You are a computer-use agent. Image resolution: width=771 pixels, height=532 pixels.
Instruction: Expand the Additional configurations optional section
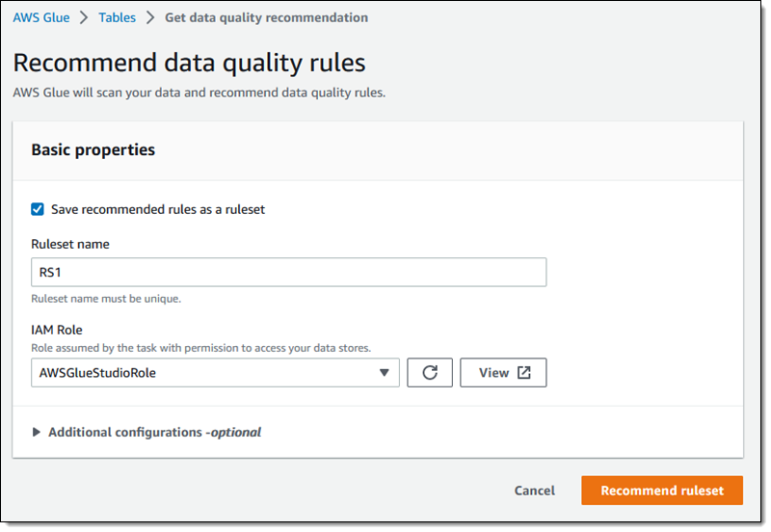154,433
